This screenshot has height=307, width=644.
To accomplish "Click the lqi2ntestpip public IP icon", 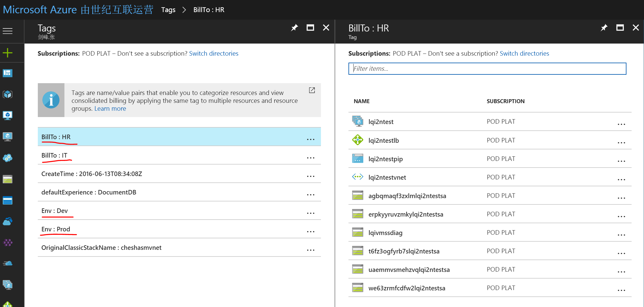I will pyautogui.click(x=358, y=158).
